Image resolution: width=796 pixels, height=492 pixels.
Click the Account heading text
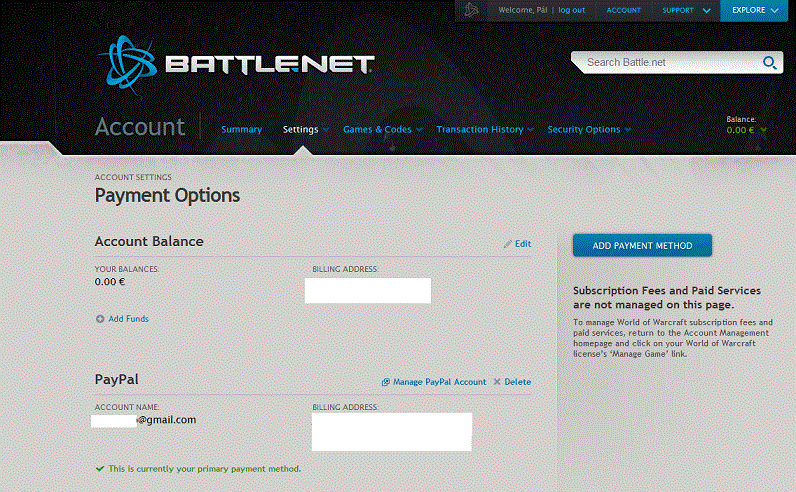140,126
